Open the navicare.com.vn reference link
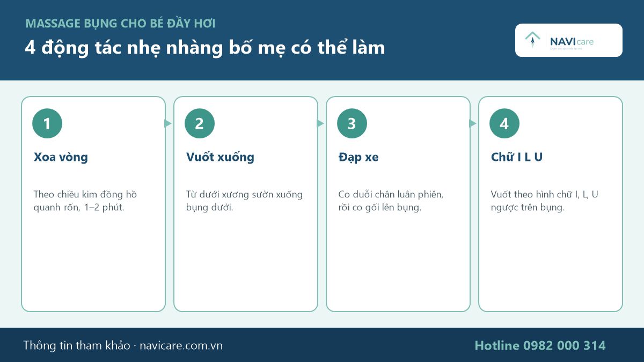644x362 pixels. pos(181,345)
